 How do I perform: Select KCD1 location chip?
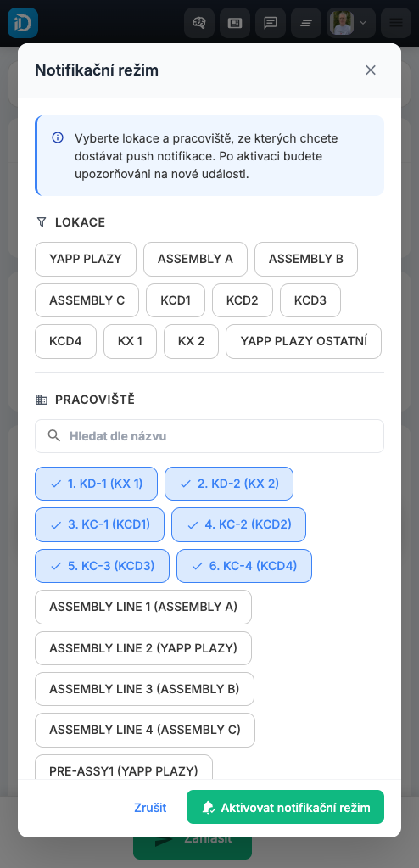[176, 300]
